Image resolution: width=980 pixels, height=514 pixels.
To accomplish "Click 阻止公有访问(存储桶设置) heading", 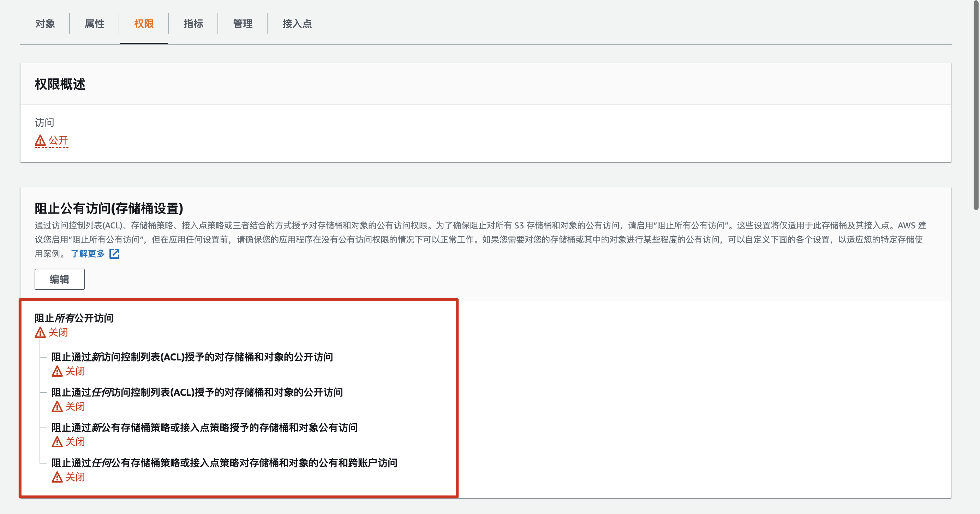I will (x=109, y=208).
